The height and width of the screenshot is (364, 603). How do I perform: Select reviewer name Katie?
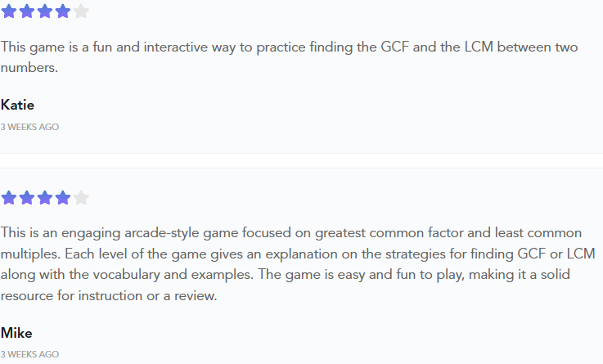tap(17, 105)
